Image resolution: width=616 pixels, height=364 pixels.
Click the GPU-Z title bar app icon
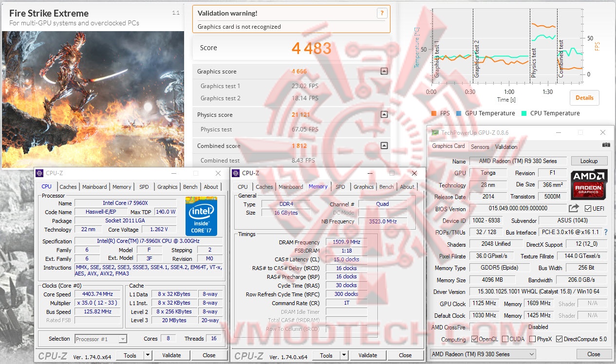435,132
